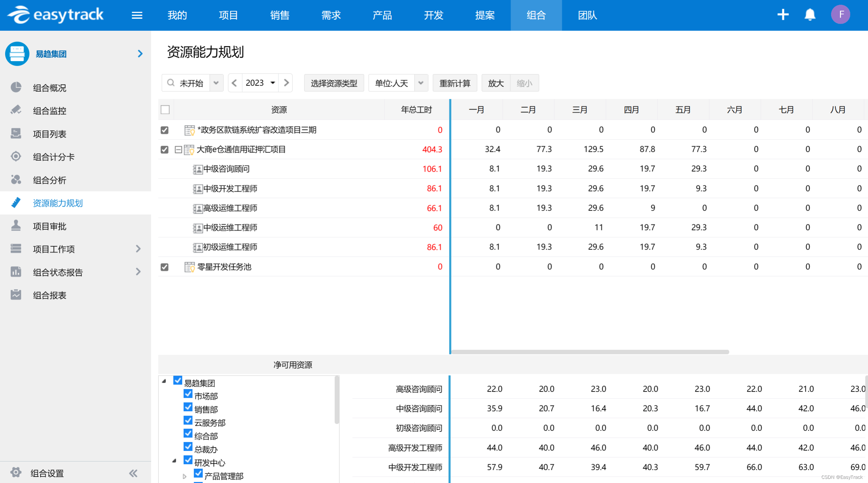Collapse sidebar with double-arrow icon
Viewport: 868px width, 483px height.
pos(133,473)
